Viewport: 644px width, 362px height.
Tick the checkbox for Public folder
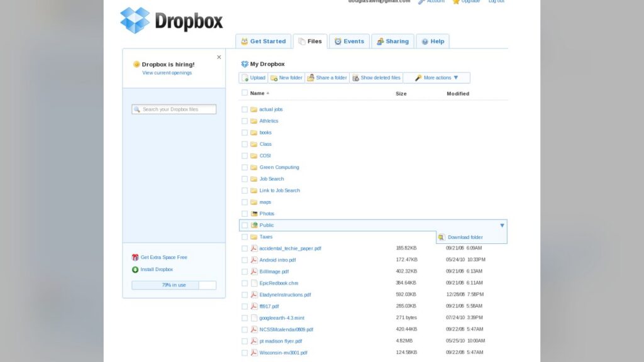tap(245, 226)
